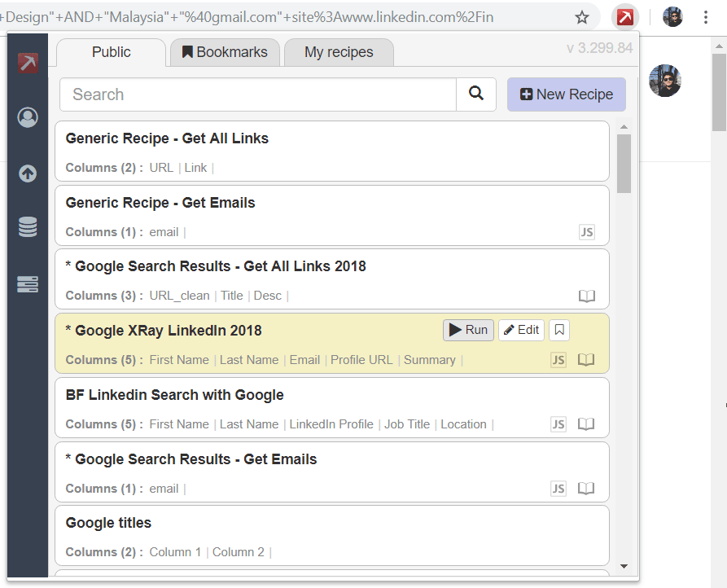Switch to the Public tab
Viewport: 727px width, 588px height.
112,52
